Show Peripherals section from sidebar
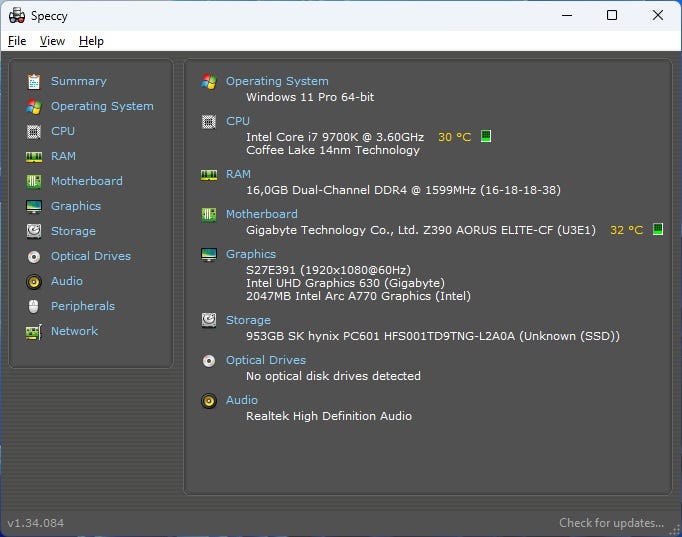The image size is (682, 537). coord(83,306)
